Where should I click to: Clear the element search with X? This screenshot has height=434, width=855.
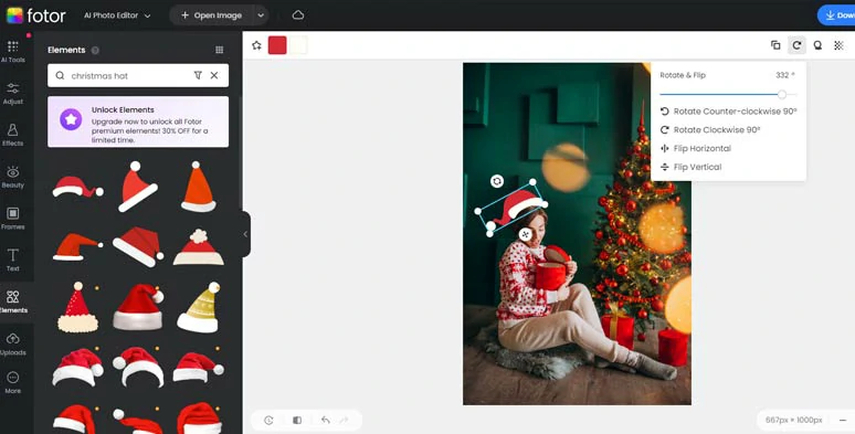tap(214, 75)
